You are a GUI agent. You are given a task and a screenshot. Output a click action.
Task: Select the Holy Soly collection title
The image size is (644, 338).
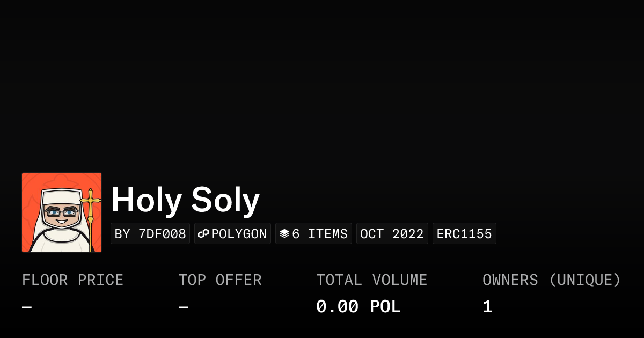(185, 200)
